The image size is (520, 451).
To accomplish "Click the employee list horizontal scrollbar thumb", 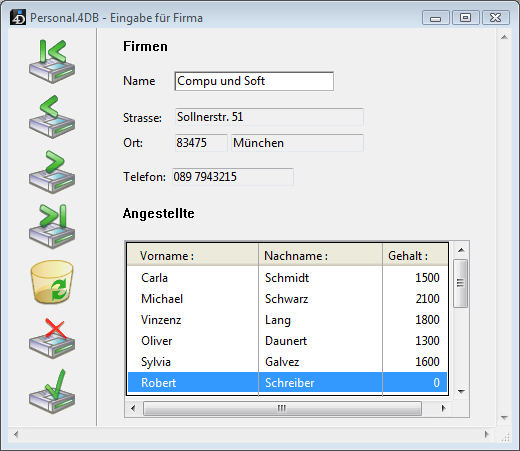I will [282, 408].
